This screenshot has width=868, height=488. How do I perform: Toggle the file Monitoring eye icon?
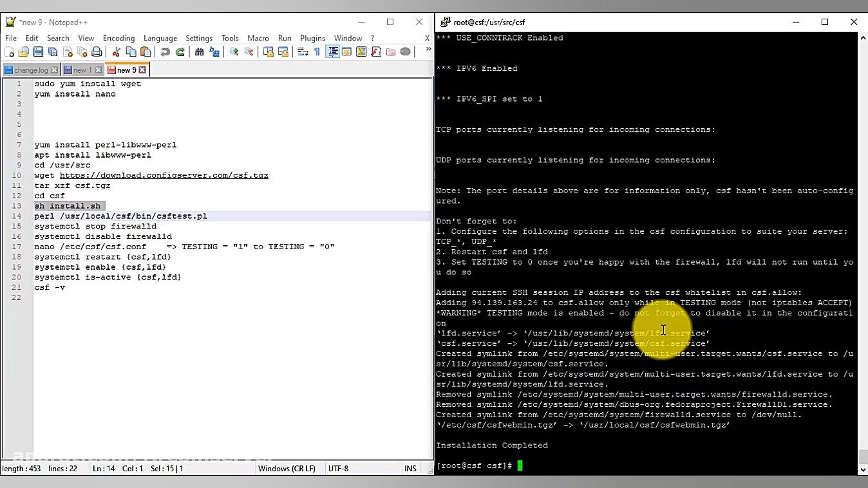pyautogui.click(x=406, y=52)
